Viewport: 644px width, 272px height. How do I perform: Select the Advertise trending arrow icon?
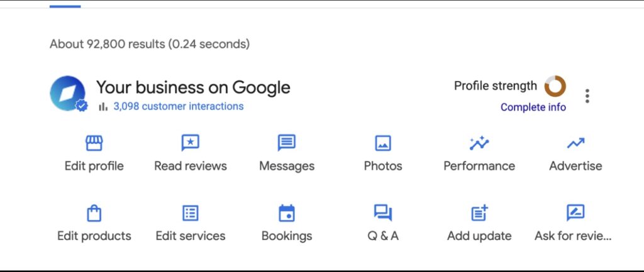coord(575,143)
